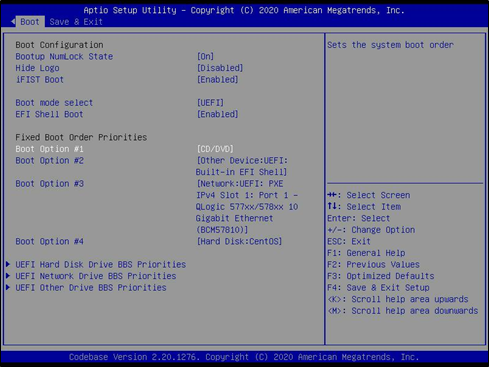Change EFI Shell Boot [Enabled] value
The width and height of the screenshot is (489, 367).
click(217, 114)
